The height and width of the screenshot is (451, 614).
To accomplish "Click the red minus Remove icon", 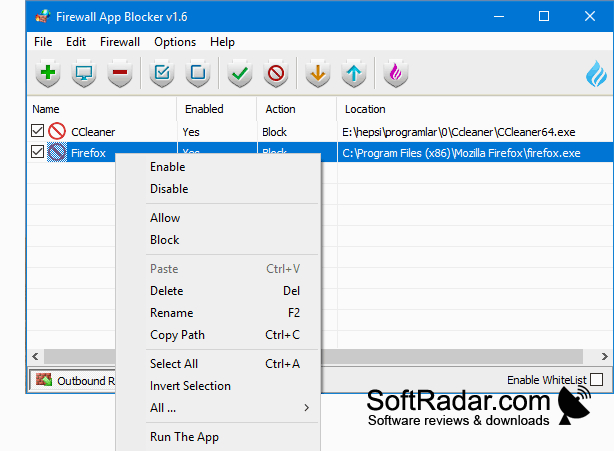I will pyautogui.click(x=120, y=73).
